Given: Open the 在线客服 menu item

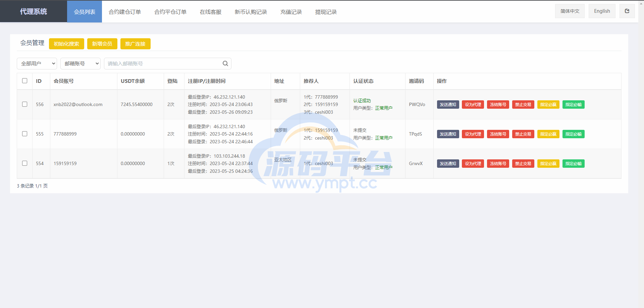Looking at the screenshot, I should [211, 12].
